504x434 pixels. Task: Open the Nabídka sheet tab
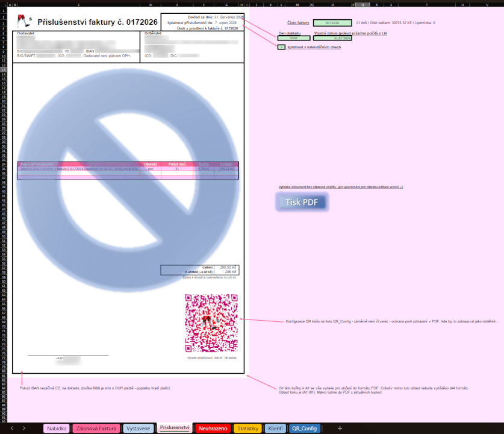point(57,428)
